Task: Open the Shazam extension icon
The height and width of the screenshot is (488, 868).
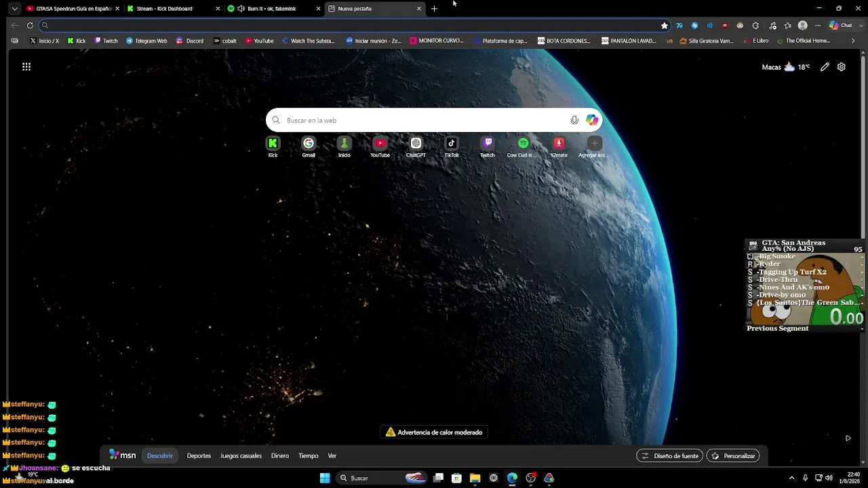Action: tap(694, 26)
